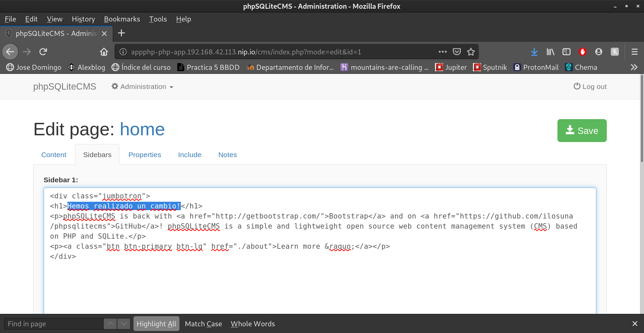Screen dimensions: 644x333
Task: Open the Library icon in toolbar
Action: [x=550, y=52]
